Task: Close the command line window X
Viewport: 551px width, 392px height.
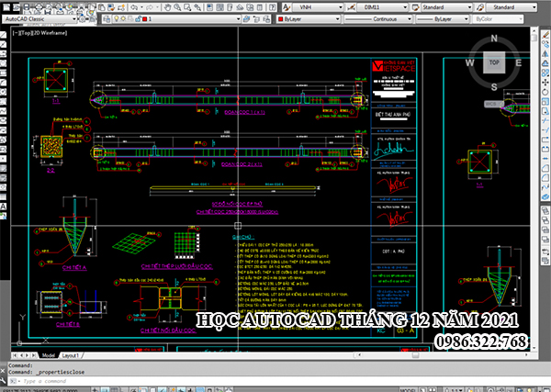Action: coord(3,371)
